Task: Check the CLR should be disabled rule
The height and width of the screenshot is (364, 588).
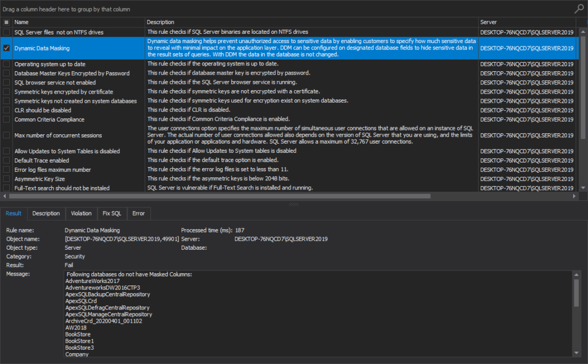Action: tap(5, 110)
